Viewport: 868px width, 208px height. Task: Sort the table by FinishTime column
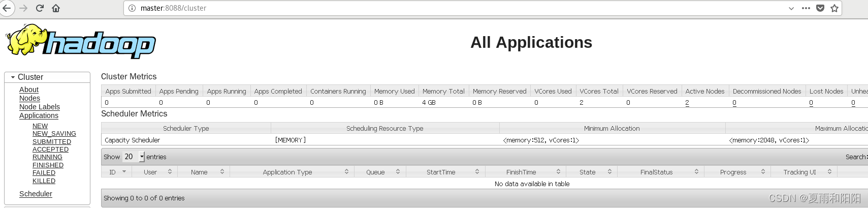point(525,172)
